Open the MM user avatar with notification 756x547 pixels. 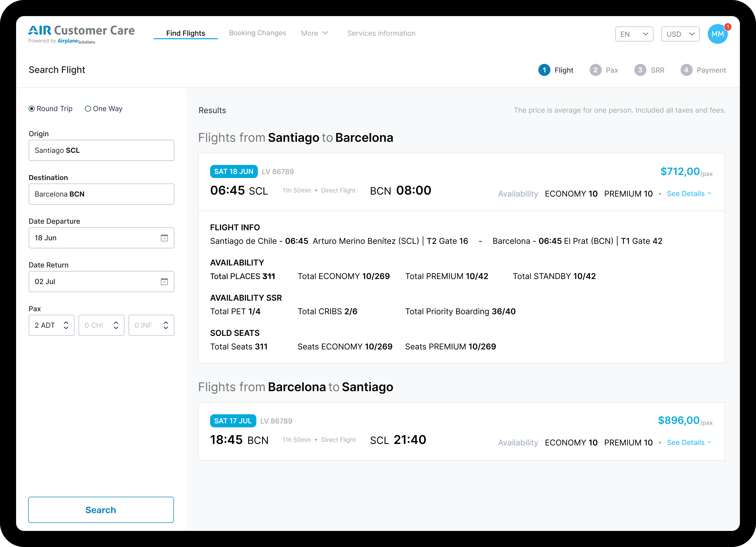tap(717, 34)
